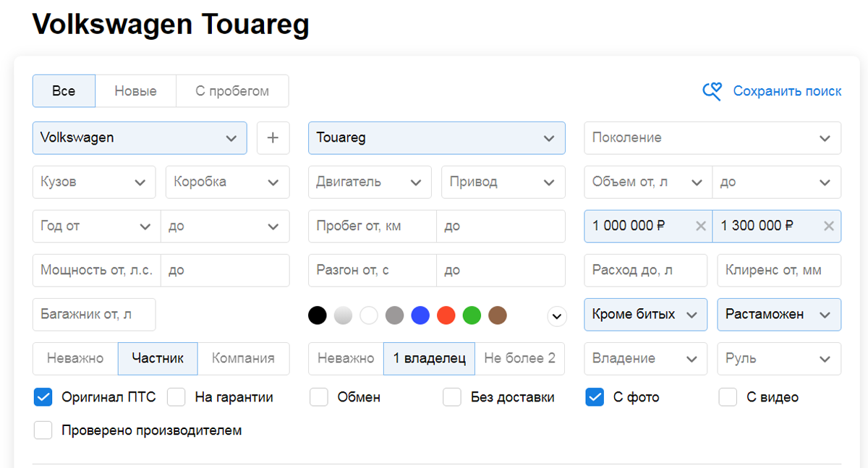Open the Кроме битых dropdown

click(x=646, y=315)
